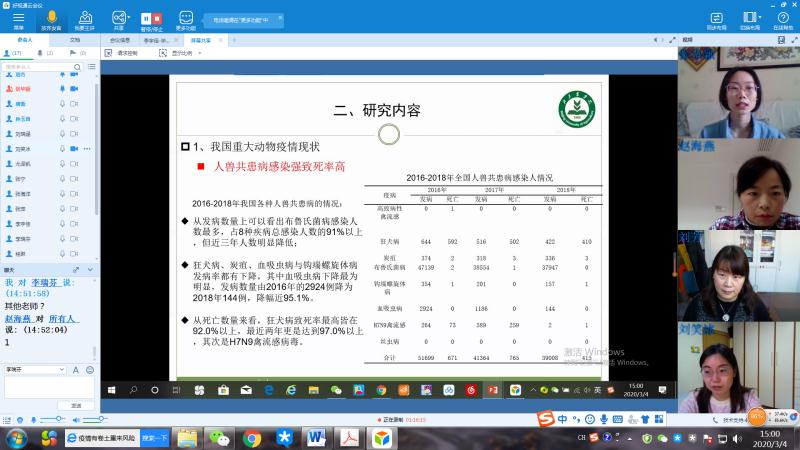Click the participant search field
The image size is (800, 450).
click(x=45, y=67)
